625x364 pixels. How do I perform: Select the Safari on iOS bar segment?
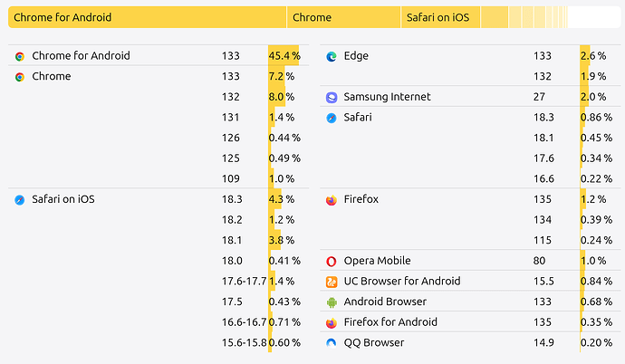[441, 17]
